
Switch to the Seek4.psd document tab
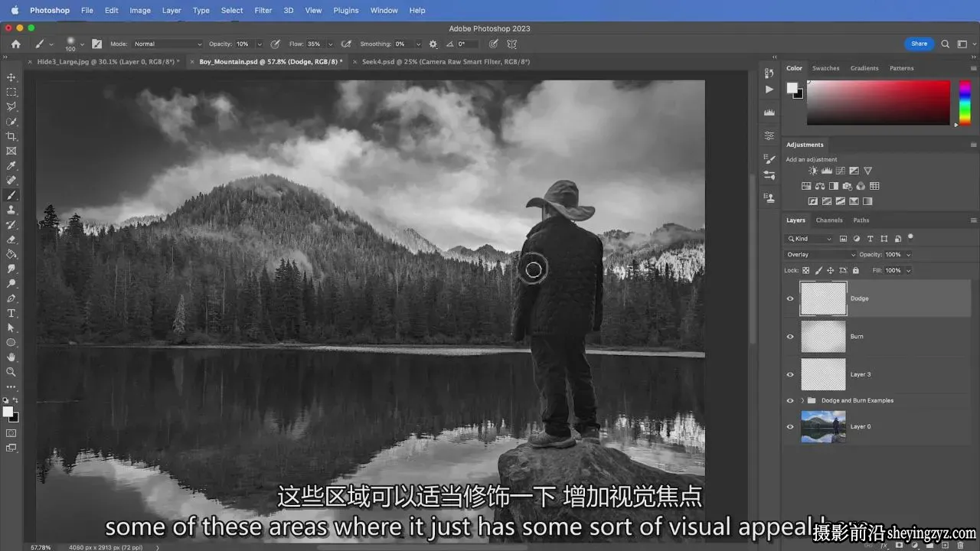pyautogui.click(x=446, y=62)
